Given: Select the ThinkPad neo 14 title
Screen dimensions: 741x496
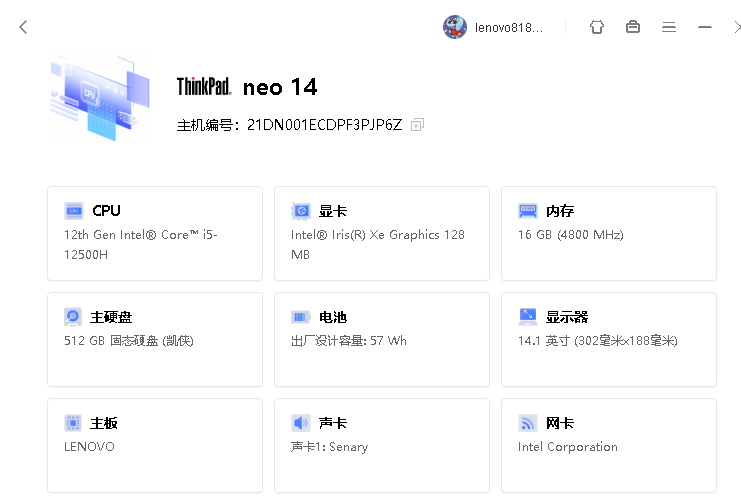Looking at the screenshot, I should [x=247, y=87].
